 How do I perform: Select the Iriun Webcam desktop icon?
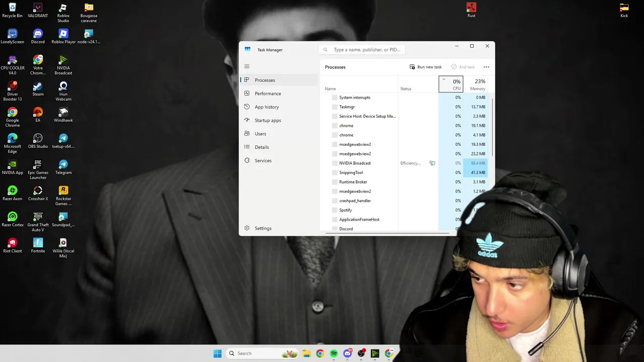tap(63, 92)
